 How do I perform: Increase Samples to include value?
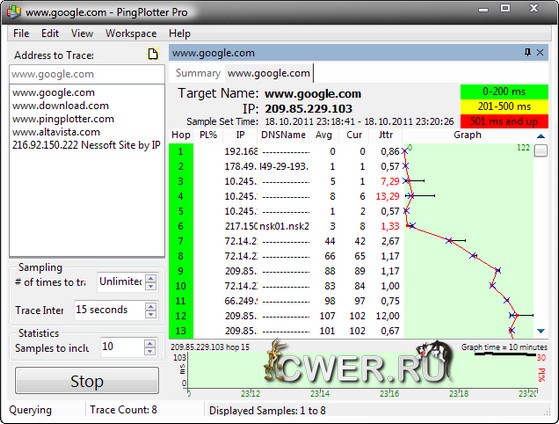(x=150, y=343)
